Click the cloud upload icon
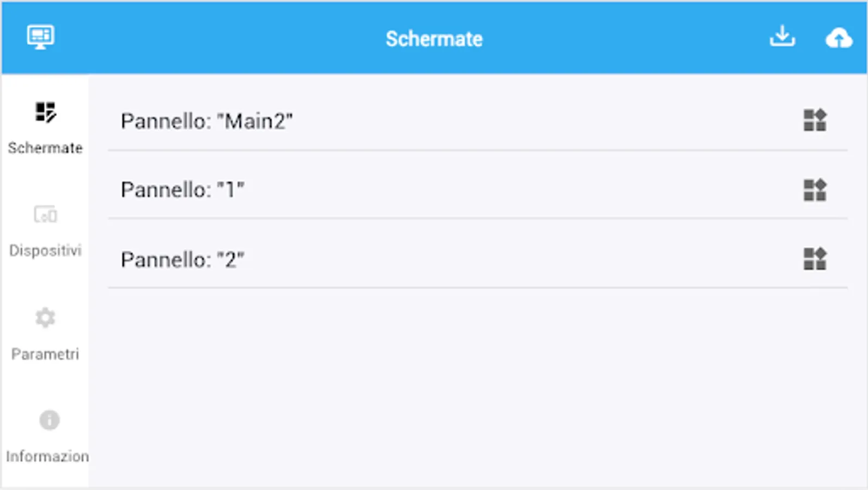The height and width of the screenshot is (490, 868). (x=839, y=38)
